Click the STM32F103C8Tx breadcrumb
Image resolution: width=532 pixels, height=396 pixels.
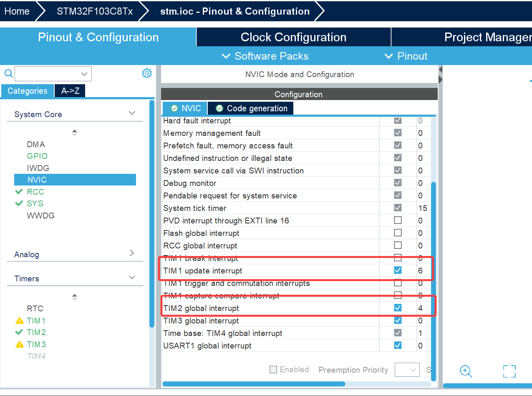(x=95, y=11)
